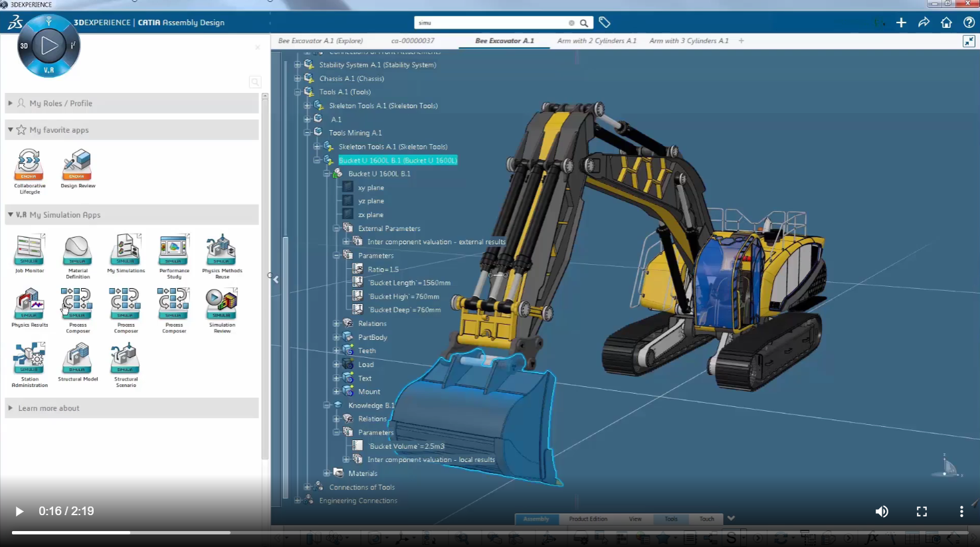Clear the top search field text
This screenshot has width=980, height=547.
pyautogui.click(x=571, y=23)
